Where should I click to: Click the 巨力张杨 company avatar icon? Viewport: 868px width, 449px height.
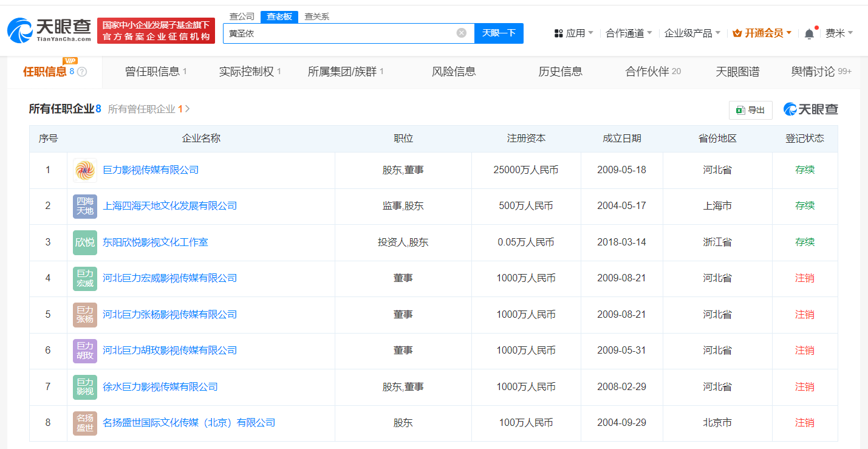(x=85, y=315)
